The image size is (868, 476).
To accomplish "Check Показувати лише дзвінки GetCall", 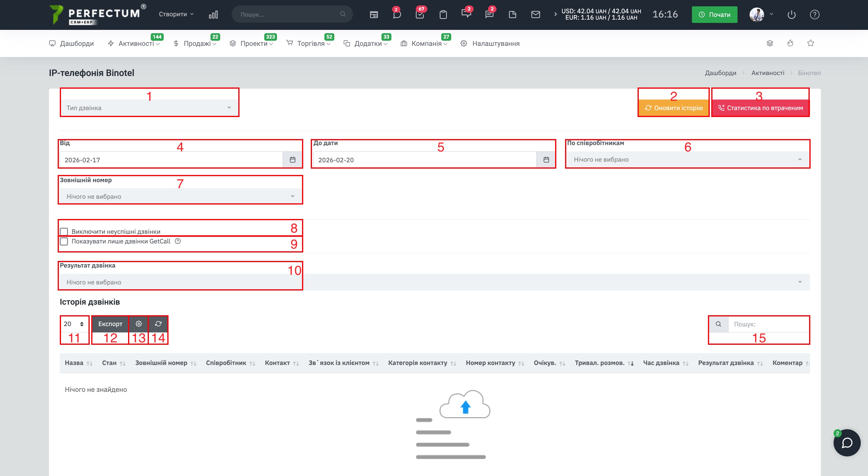I will point(64,241).
